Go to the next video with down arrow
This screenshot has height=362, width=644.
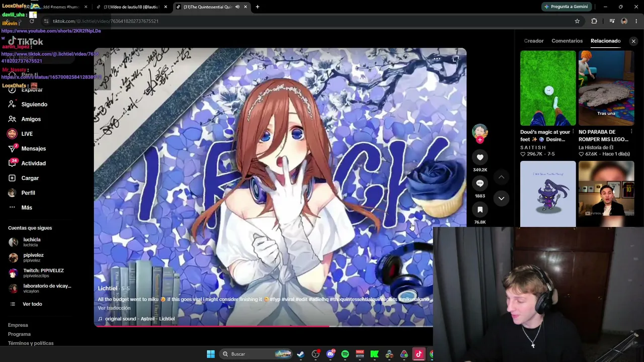point(501,198)
